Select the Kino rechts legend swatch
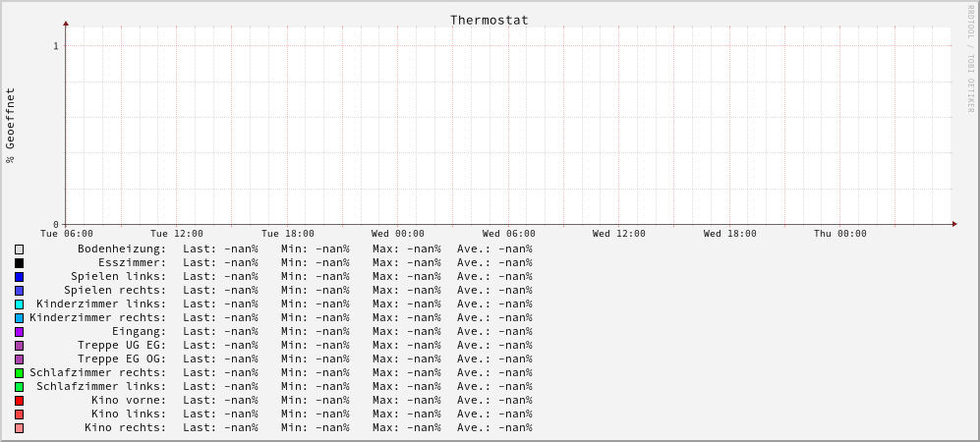This screenshot has height=442, width=980. 19,428
